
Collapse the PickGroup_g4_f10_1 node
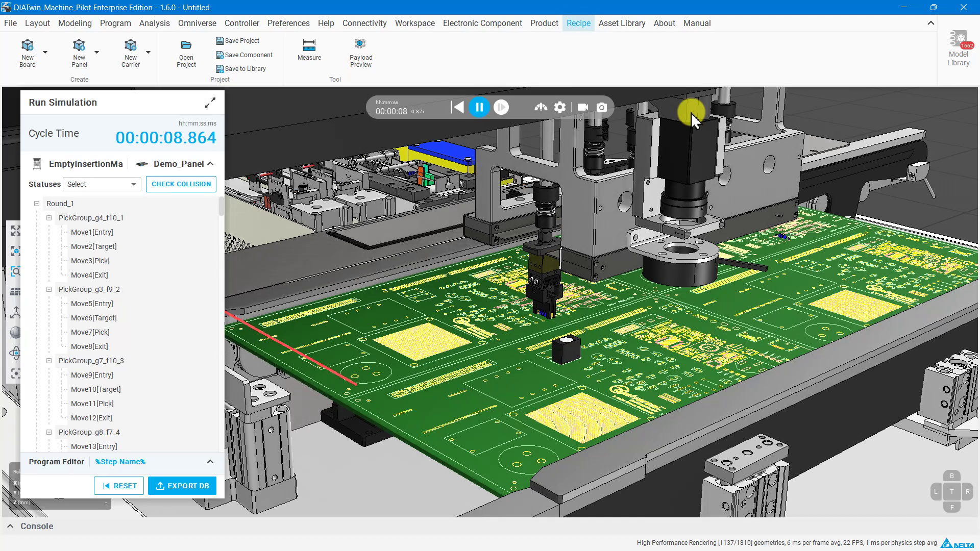tap(49, 218)
